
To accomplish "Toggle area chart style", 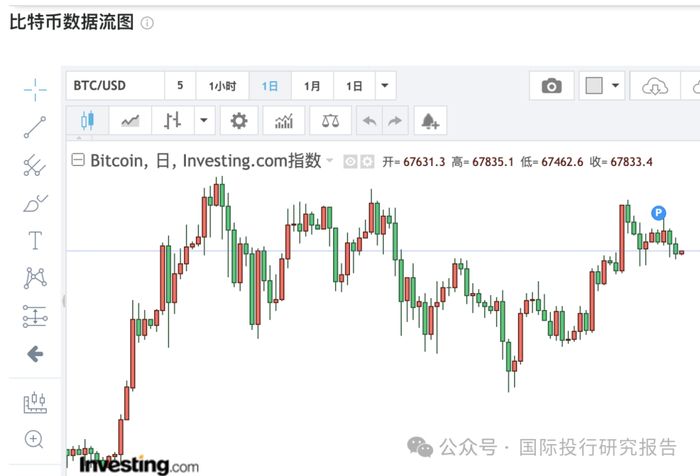I will (130, 121).
